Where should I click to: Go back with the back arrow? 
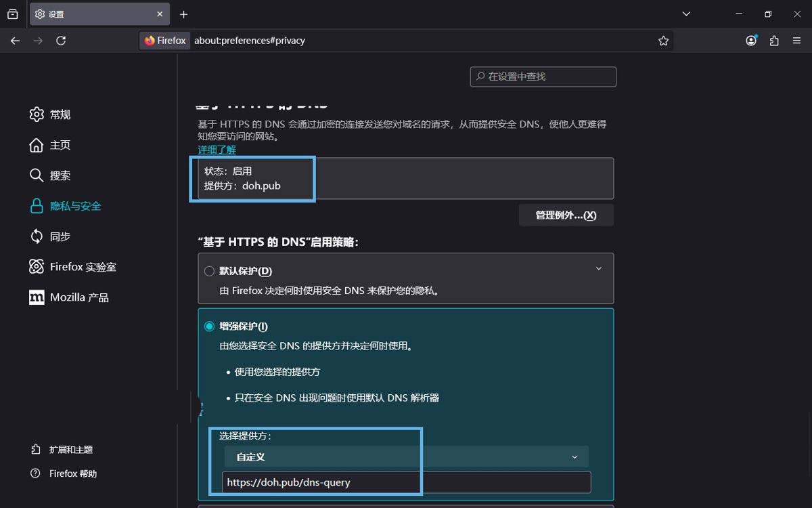pos(16,41)
